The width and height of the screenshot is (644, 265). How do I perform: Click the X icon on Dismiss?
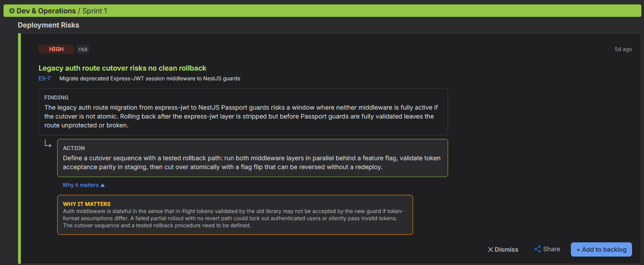pyautogui.click(x=491, y=249)
